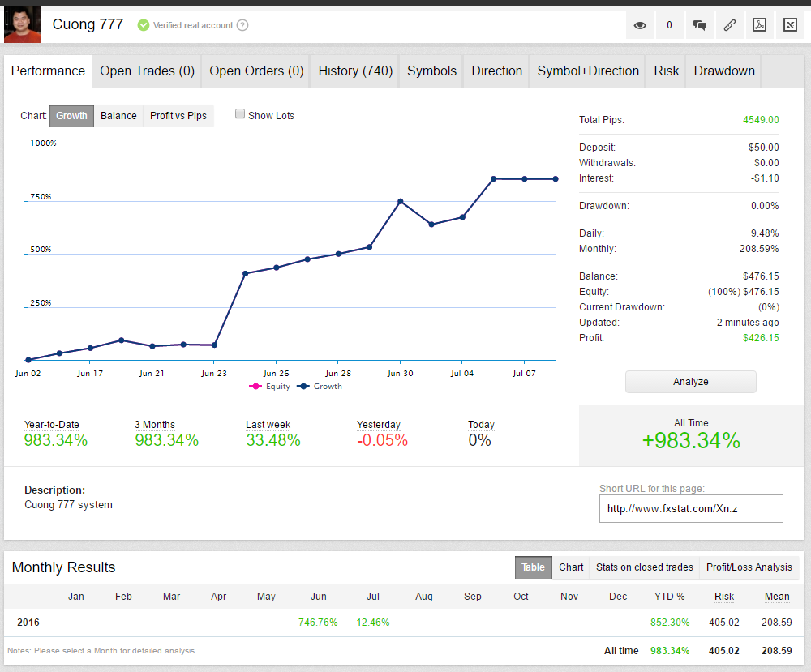
Task: Switch chart to Profit vs Pips
Action: point(178,116)
